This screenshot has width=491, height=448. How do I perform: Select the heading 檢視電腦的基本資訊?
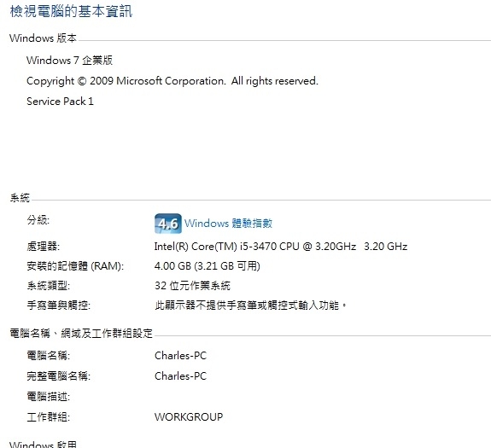click(71, 12)
